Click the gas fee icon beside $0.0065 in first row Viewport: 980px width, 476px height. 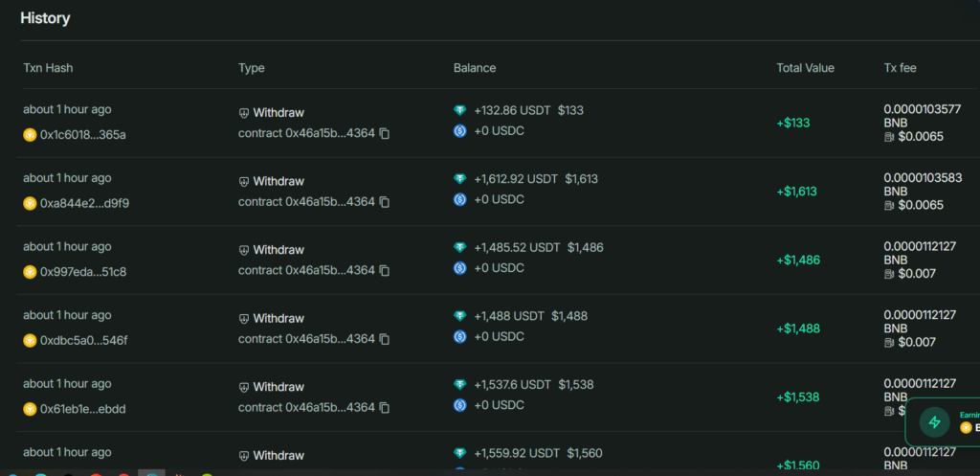[x=890, y=137]
